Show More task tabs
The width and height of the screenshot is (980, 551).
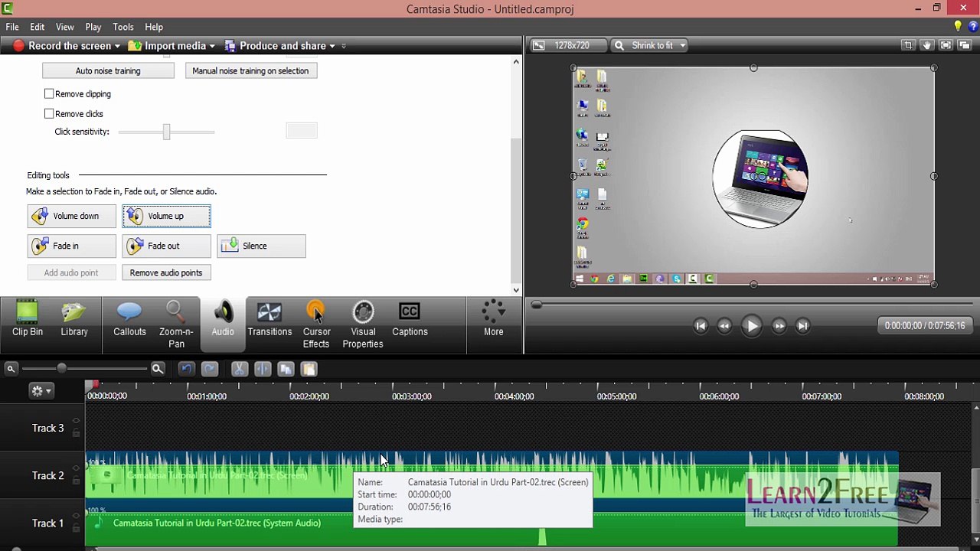[494, 318]
